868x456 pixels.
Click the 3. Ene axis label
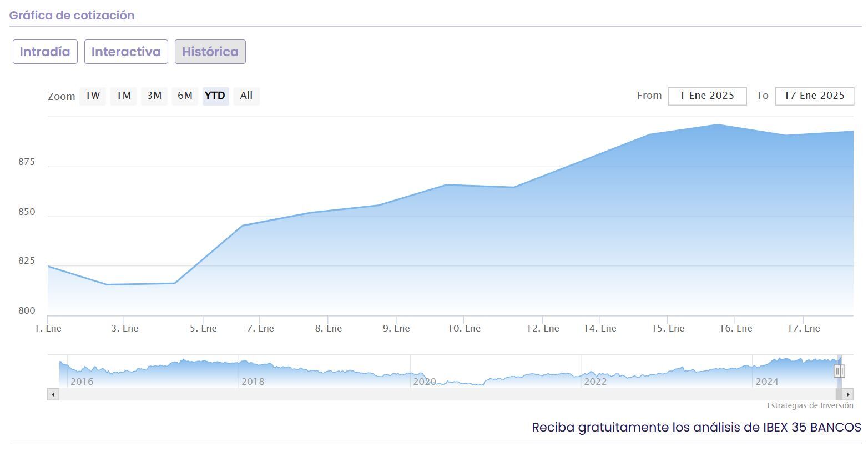[125, 328]
